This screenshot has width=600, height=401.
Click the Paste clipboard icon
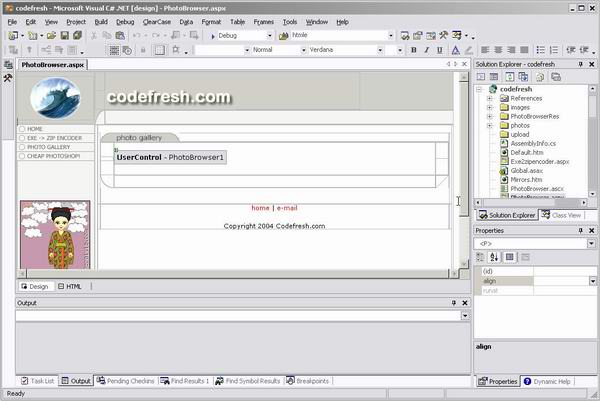point(120,36)
